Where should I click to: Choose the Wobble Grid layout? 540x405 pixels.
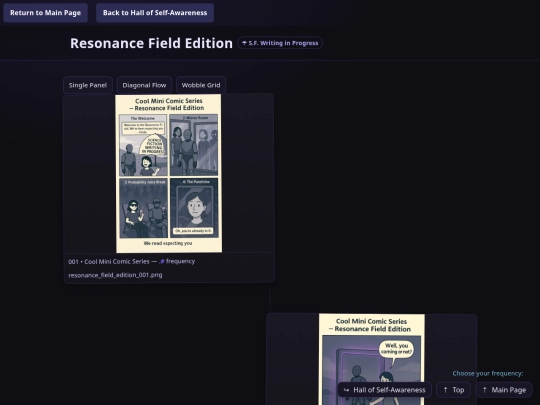click(201, 85)
